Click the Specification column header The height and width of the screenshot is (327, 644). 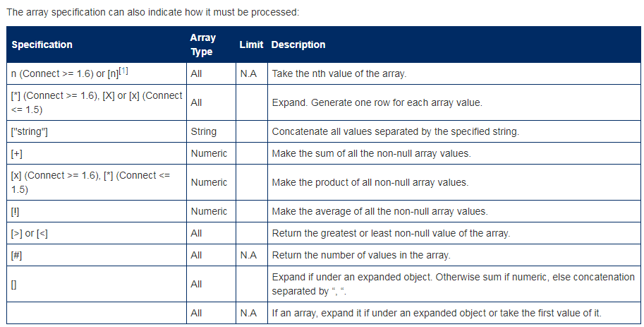[42, 44]
